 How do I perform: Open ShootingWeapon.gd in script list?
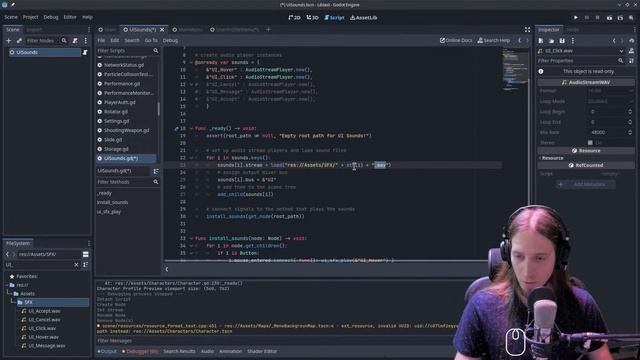(127, 131)
